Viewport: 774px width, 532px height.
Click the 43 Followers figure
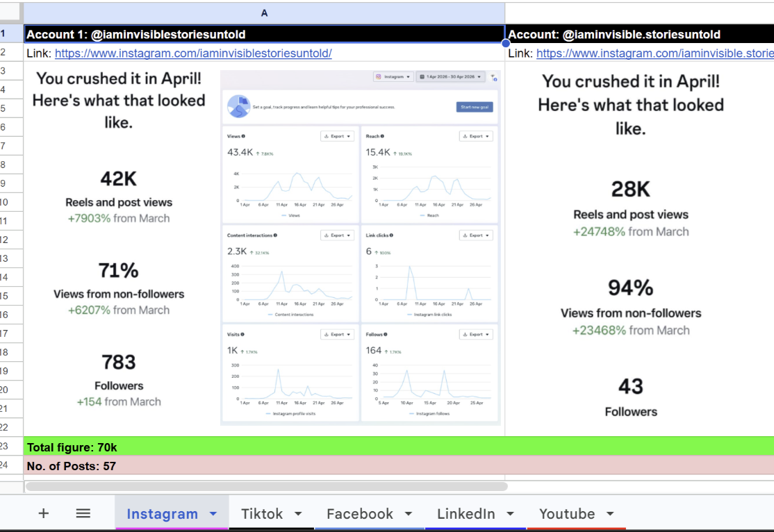click(x=631, y=386)
